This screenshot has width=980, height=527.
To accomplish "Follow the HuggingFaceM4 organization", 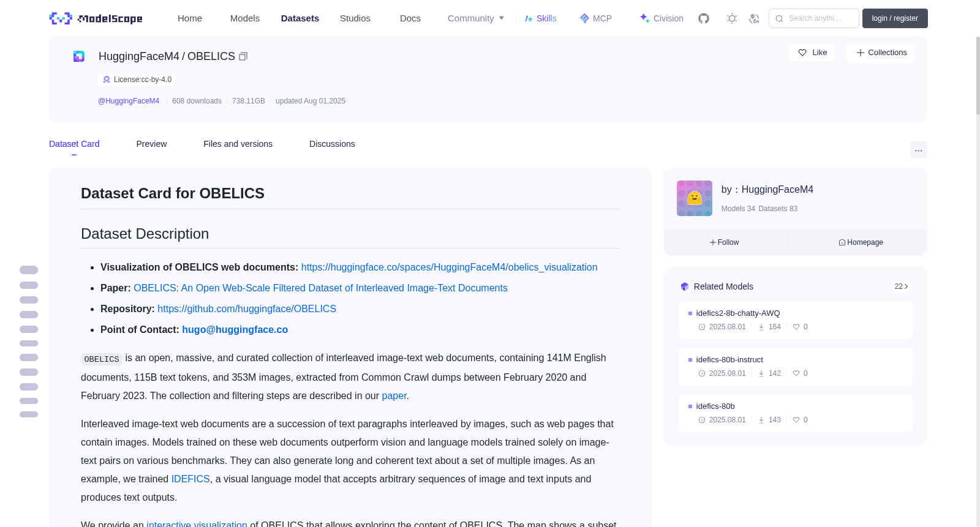I will point(725,242).
